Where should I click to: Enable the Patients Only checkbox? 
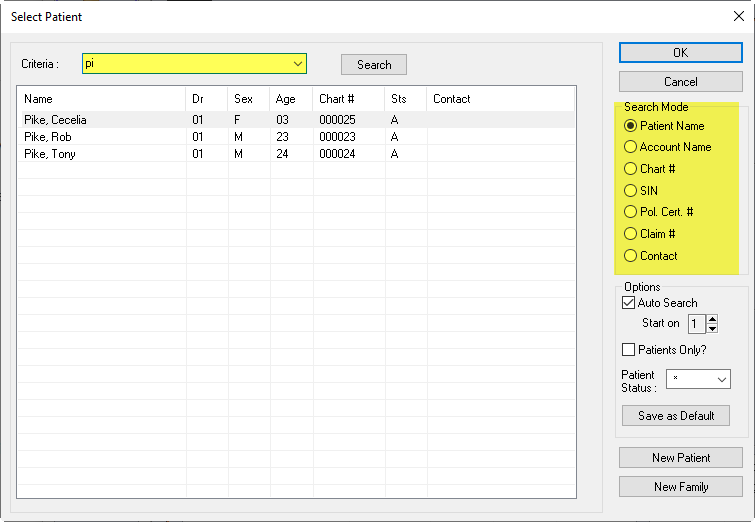tap(629, 350)
